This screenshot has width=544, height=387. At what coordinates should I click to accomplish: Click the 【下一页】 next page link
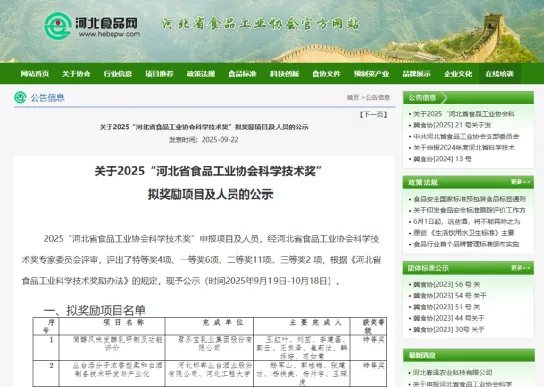pos(373,115)
